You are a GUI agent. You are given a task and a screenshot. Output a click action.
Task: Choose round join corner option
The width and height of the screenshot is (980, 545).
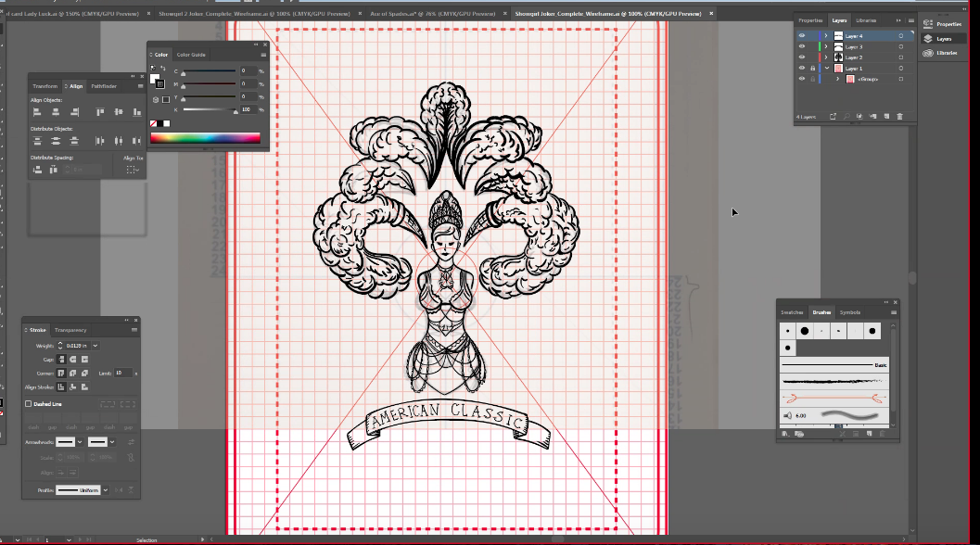(73, 374)
